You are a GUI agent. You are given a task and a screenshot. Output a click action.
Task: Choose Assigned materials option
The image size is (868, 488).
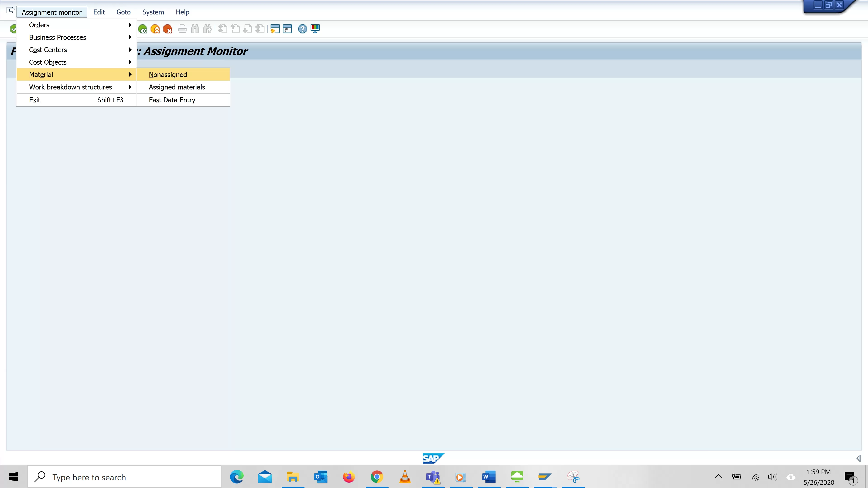[177, 87]
